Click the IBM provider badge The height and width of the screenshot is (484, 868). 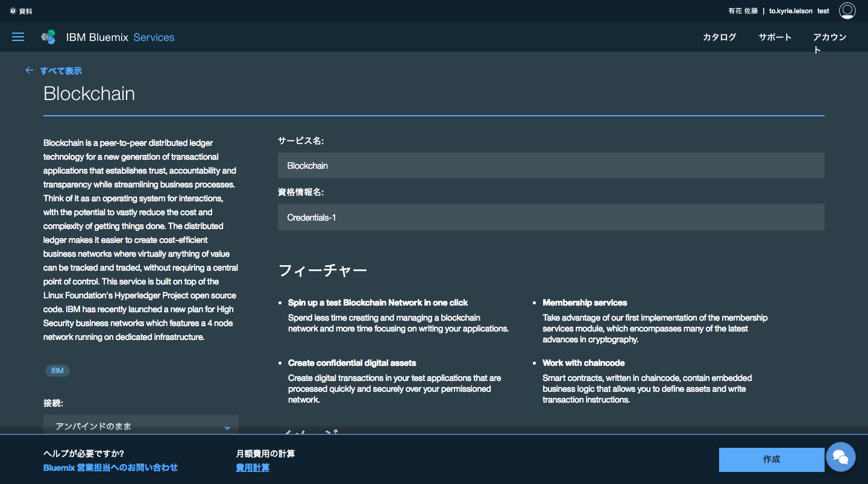pyautogui.click(x=57, y=371)
